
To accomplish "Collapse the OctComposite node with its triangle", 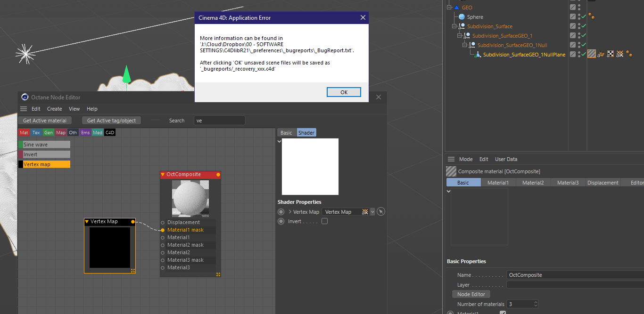I will click(163, 175).
